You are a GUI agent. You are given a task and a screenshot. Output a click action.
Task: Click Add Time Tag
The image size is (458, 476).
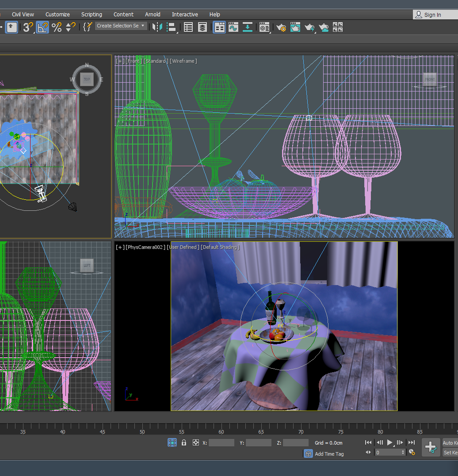(x=329, y=454)
